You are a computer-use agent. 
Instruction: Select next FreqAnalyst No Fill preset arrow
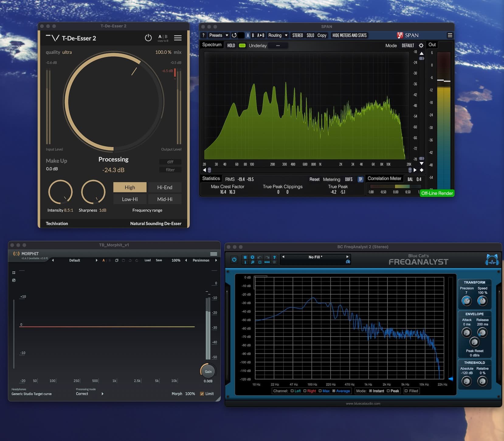coord(347,257)
